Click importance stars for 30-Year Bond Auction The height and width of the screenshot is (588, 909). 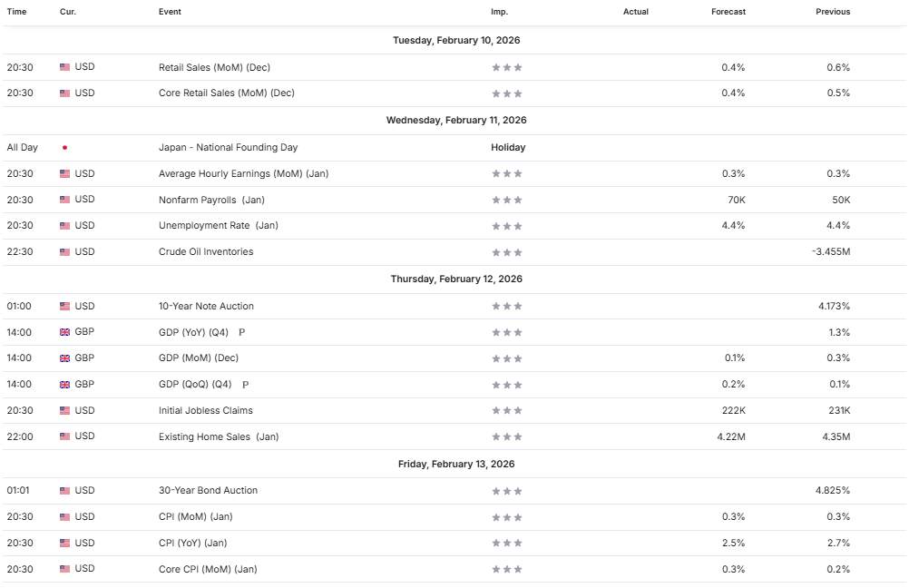[x=507, y=491]
